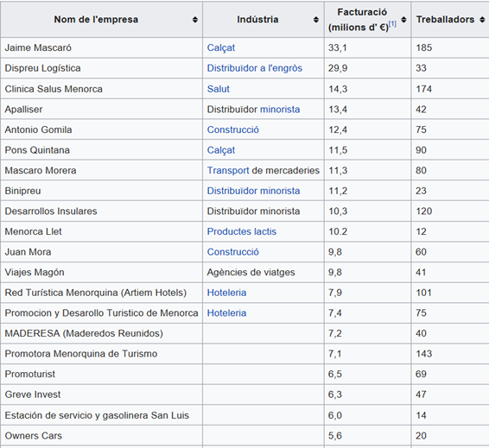The width and height of the screenshot is (489, 448).
Task: Select the Menorca Llet cell
Action: (x=101, y=231)
